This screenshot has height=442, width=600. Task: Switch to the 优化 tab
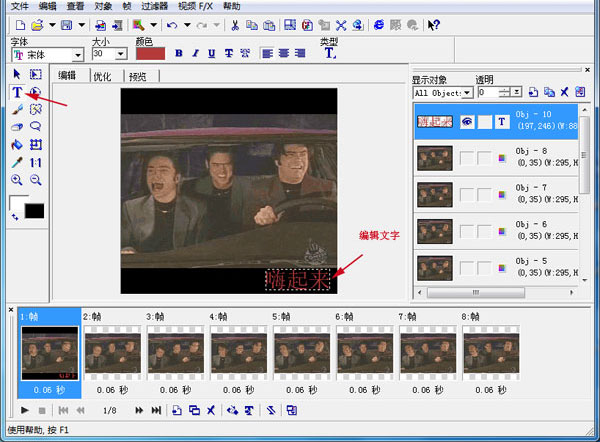tap(103, 77)
